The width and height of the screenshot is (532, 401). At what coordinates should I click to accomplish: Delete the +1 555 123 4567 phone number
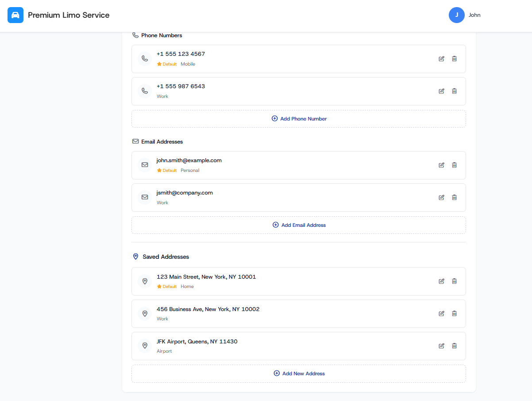[454, 59]
